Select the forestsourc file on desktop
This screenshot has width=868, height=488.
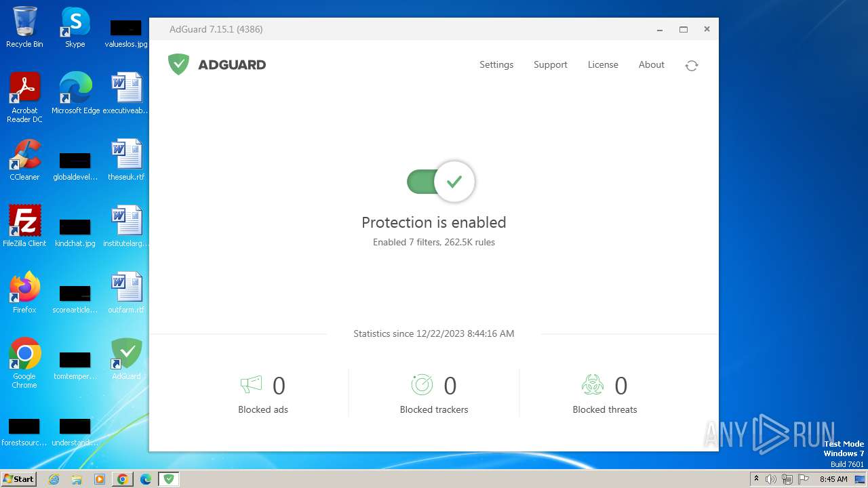(x=24, y=432)
